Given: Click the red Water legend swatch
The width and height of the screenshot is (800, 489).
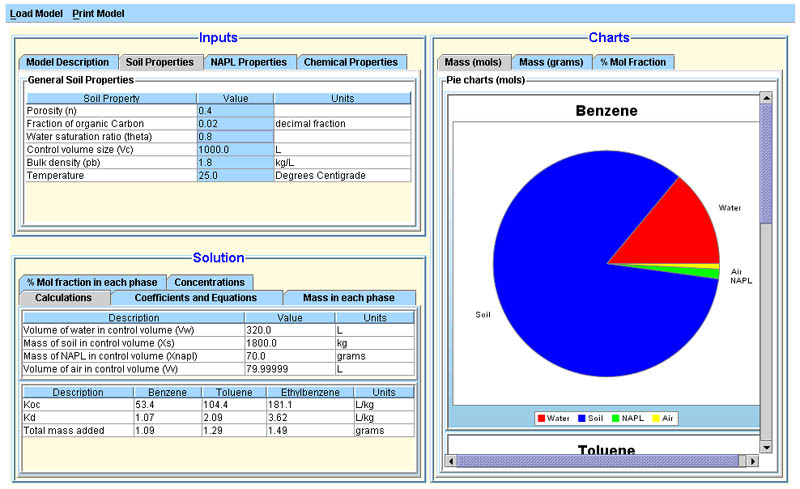Looking at the screenshot, I should click(542, 418).
